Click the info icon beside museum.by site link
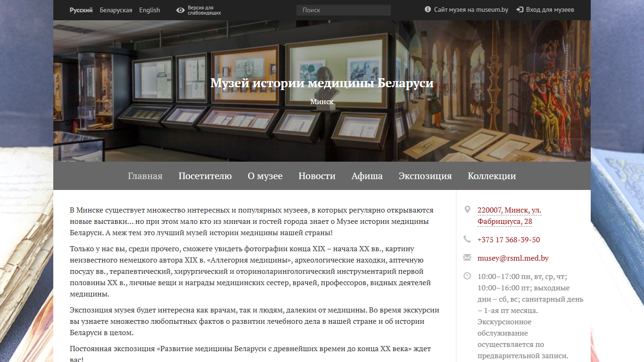 tap(428, 9)
